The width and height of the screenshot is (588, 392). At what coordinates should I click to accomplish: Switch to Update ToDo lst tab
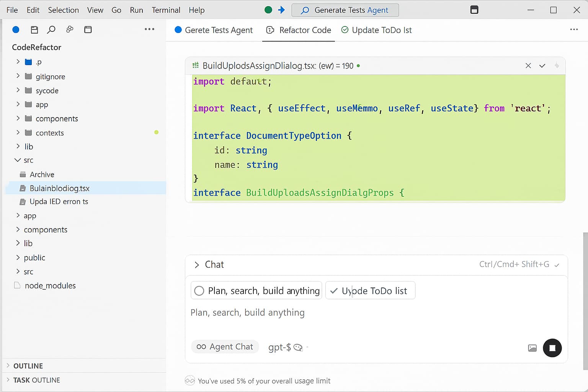click(377, 30)
